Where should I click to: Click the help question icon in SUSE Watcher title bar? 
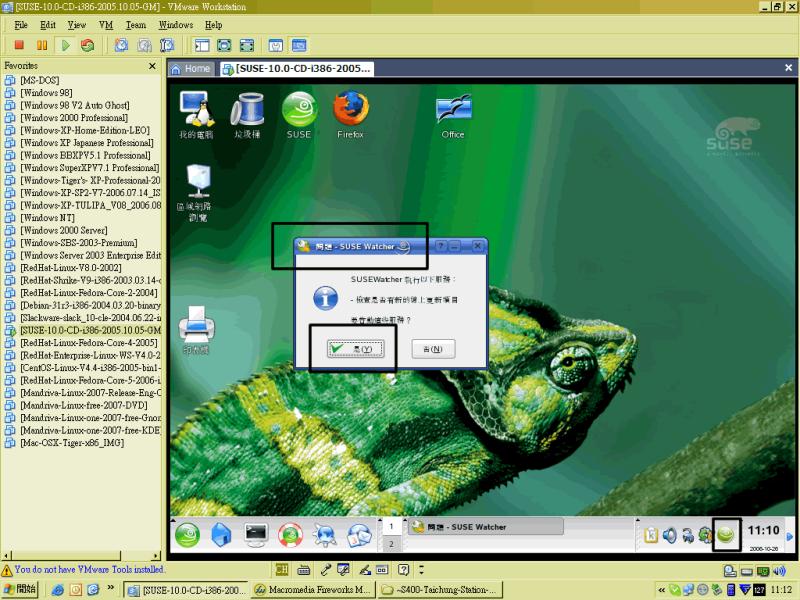click(441, 246)
